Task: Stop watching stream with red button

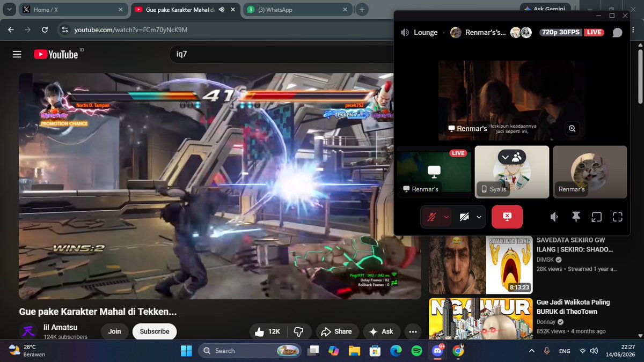Action: (x=507, y=217)
